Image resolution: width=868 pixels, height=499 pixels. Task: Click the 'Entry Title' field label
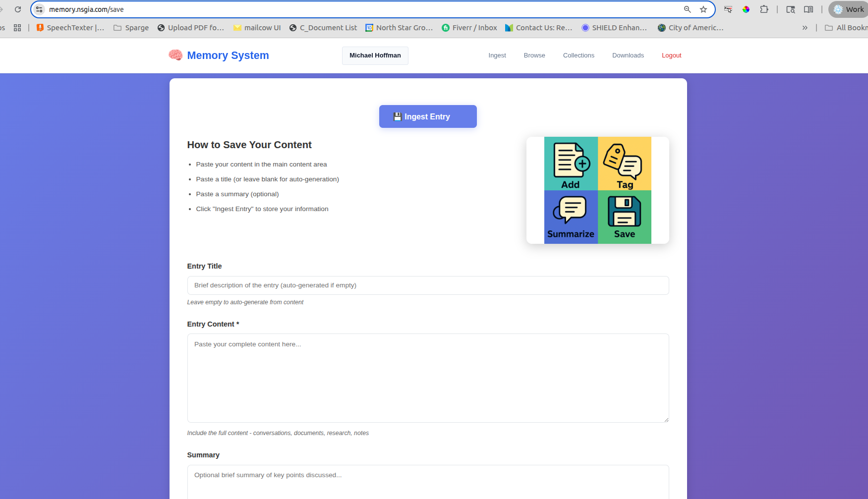click(204, 266)
